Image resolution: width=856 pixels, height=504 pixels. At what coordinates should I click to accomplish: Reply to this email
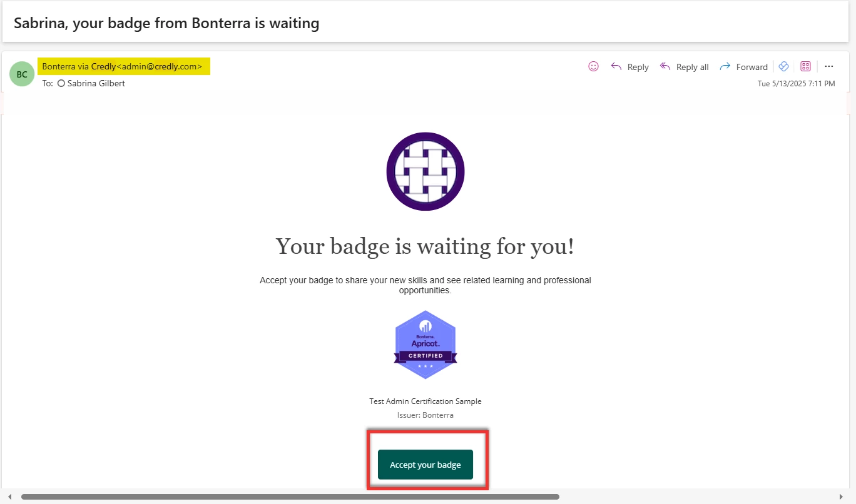tap(629, 67)
